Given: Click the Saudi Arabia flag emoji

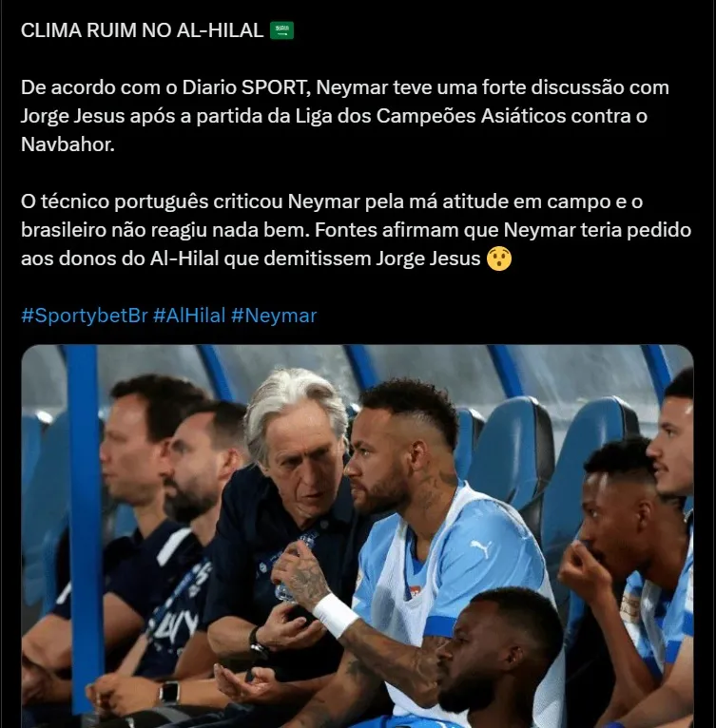Looking at the screenshot, I should tap(281, 30).
